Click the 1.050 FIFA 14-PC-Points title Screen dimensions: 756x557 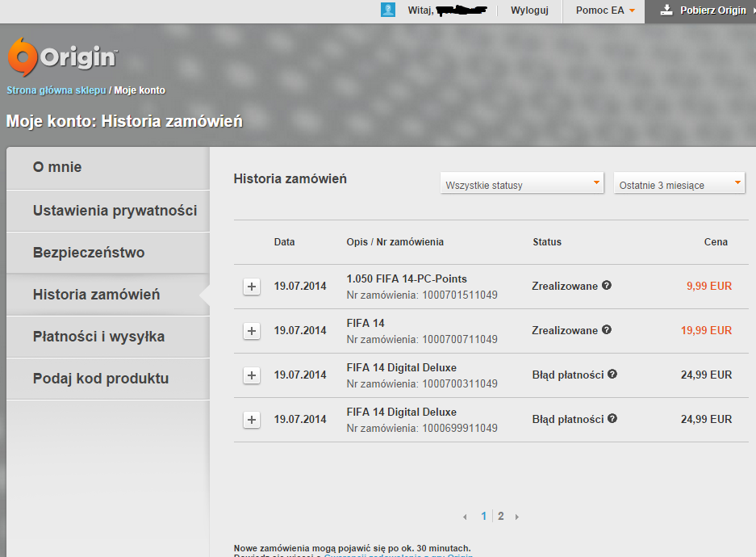pyautogui.click(x=407, y=278)
